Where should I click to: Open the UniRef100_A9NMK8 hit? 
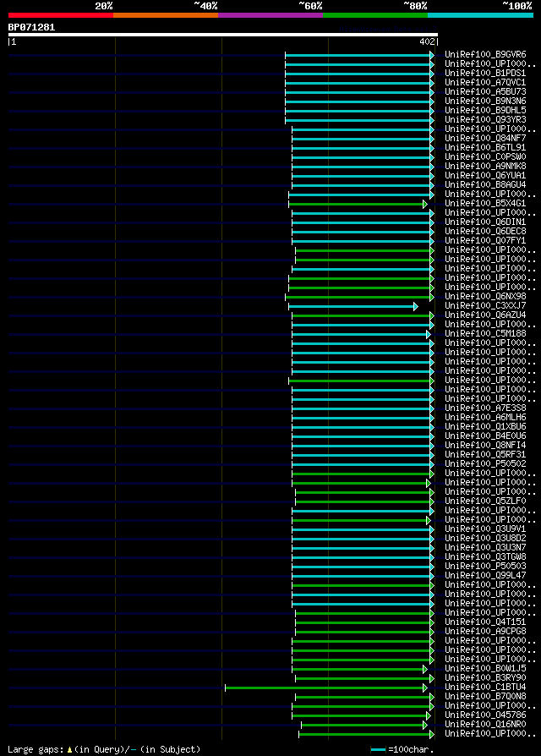pyautogui.click(x=485, y=167)
